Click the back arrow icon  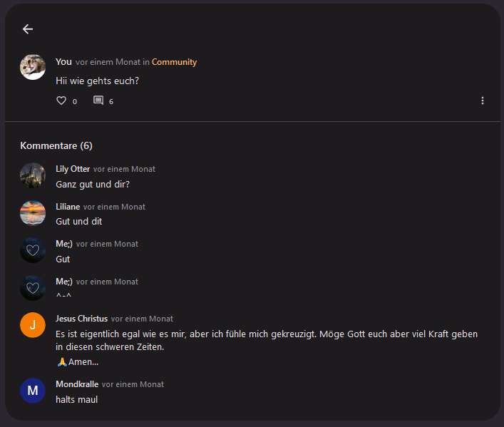point(28,29)
